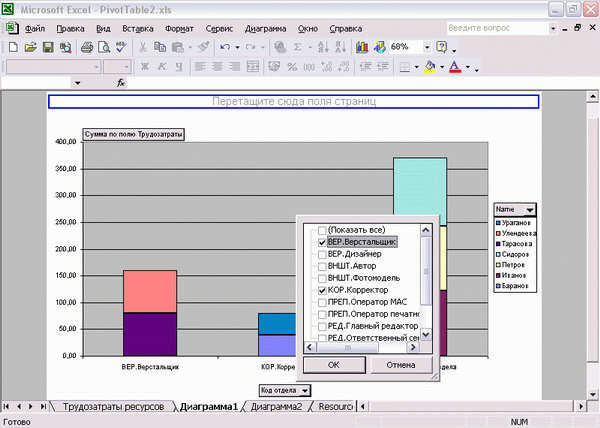Apply the red font color A

click(455, 67)
